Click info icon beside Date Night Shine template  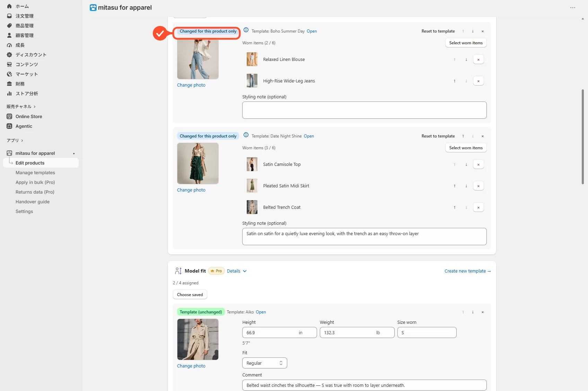(246, 135)
